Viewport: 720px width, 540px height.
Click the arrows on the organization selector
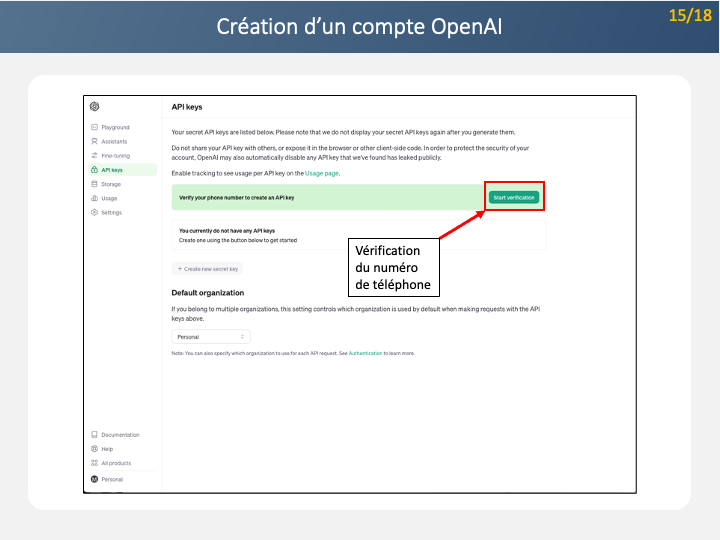click(242, 337)
